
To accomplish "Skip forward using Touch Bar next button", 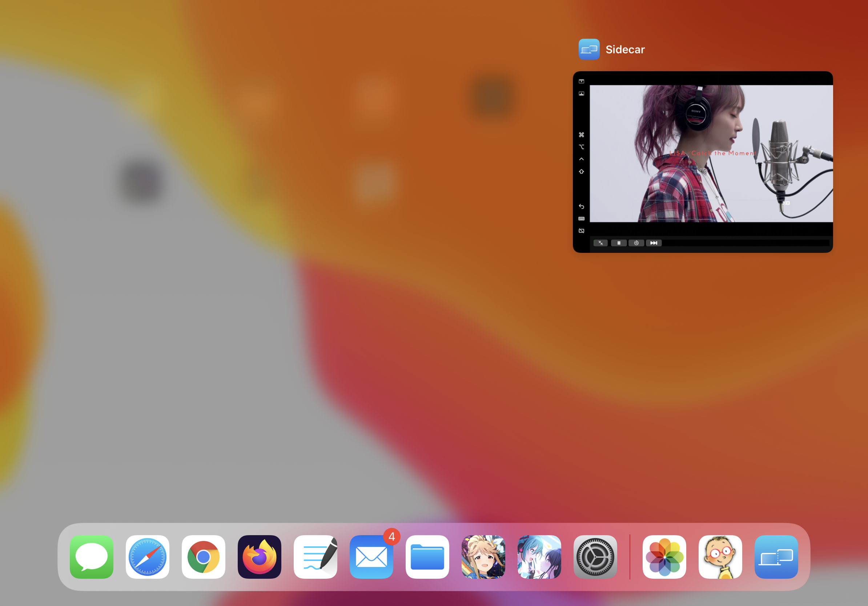I will click(x=654, y=243).
